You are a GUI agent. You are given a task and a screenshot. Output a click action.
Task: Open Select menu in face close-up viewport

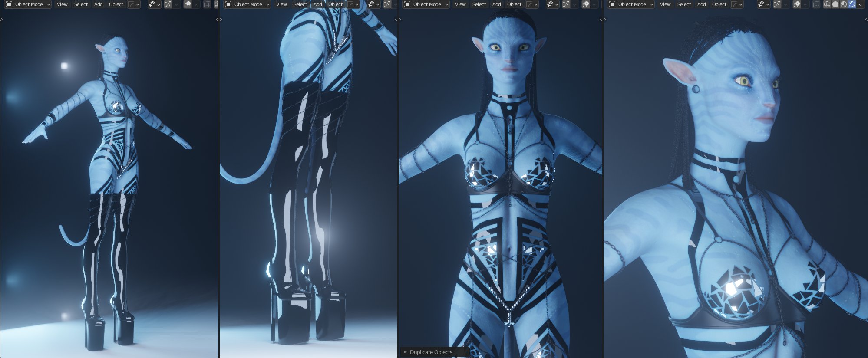click(684, 4)
